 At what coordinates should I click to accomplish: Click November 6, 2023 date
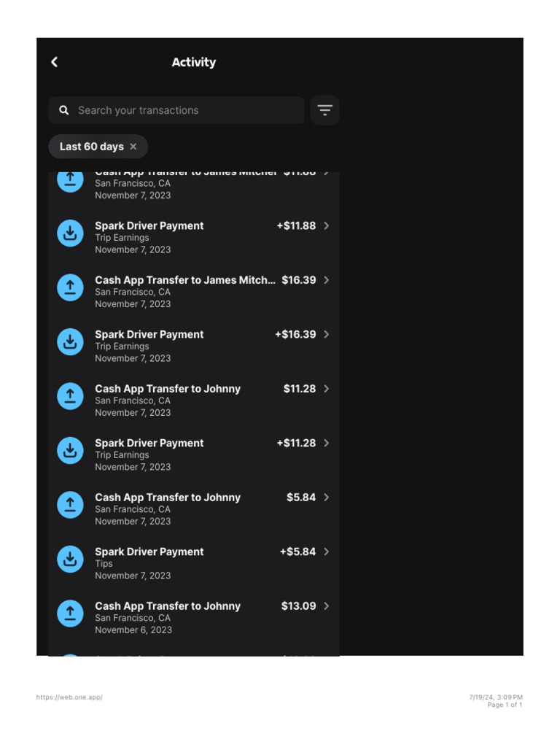133,630
